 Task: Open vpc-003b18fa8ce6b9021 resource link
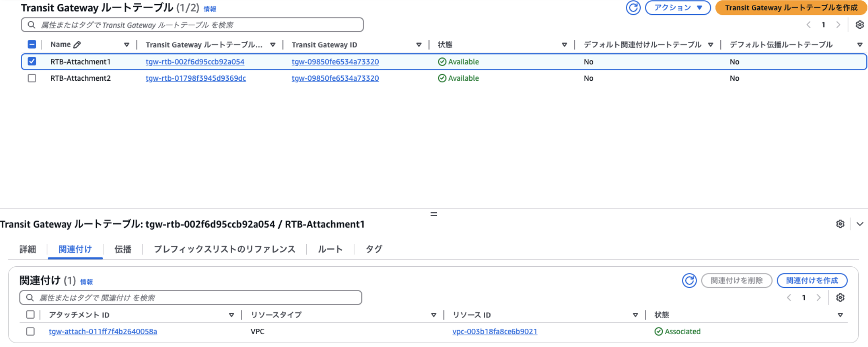tap(494, 332)
